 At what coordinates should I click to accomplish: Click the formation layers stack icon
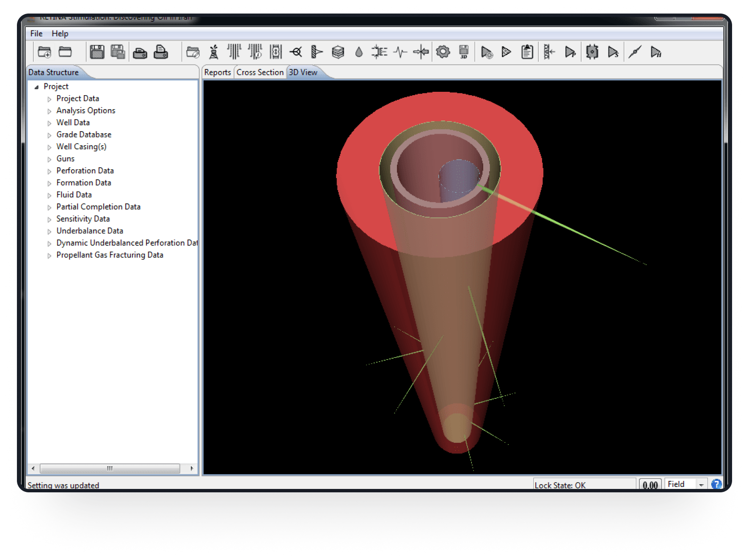click(x=338, y=52)
